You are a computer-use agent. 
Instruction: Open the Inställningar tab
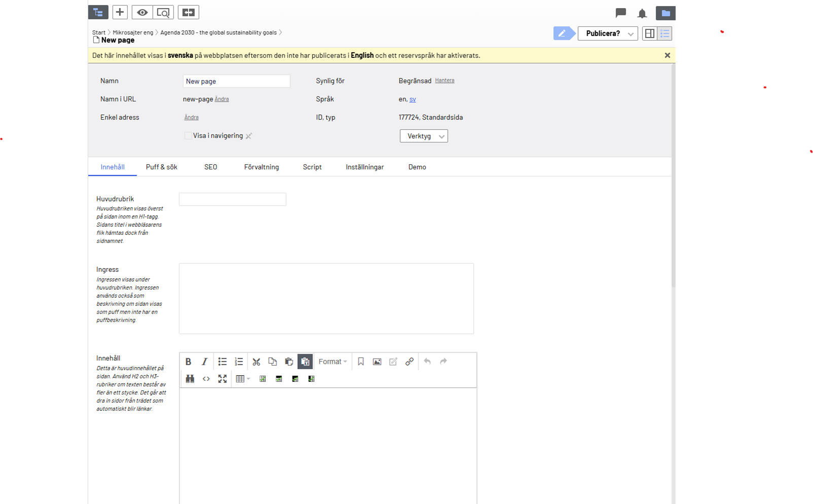[x=364, y=167]
